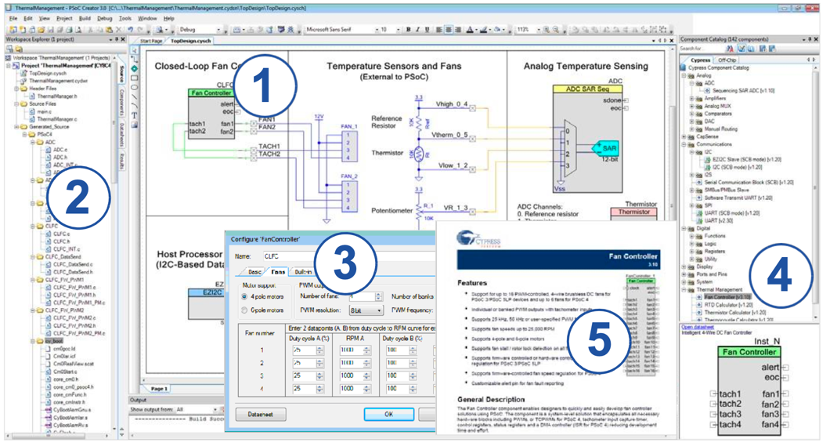This screenshot has height=446, width=830.
Task: Select the ellipse shape drawing tool
Action: pos(134,87)
